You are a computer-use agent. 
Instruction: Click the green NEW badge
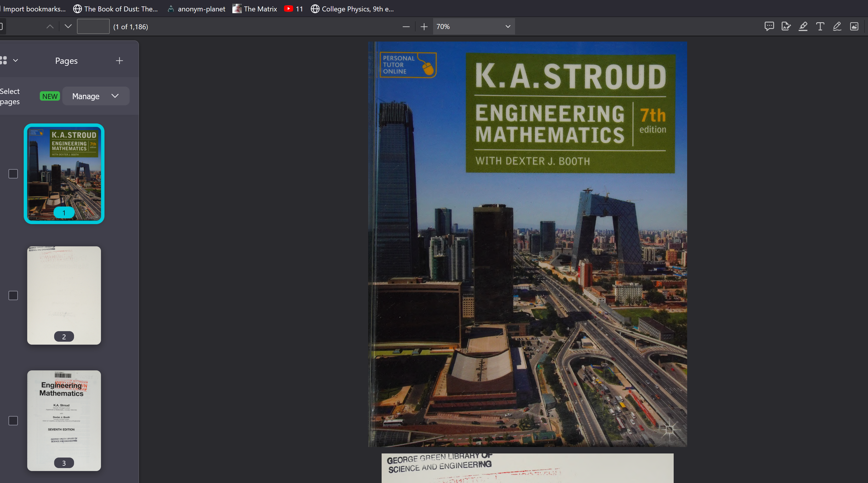click(50, 96)
